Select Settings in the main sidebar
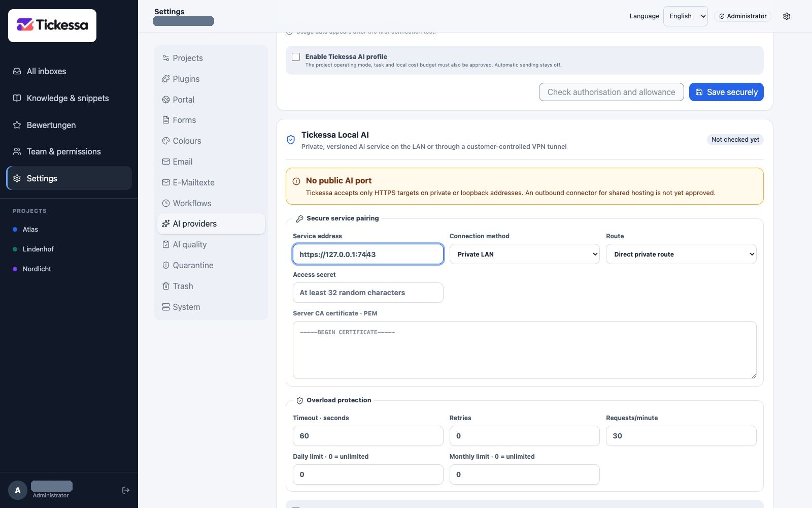Image resolution: width=812 pixels, height=508 pixels. point(69,178)
